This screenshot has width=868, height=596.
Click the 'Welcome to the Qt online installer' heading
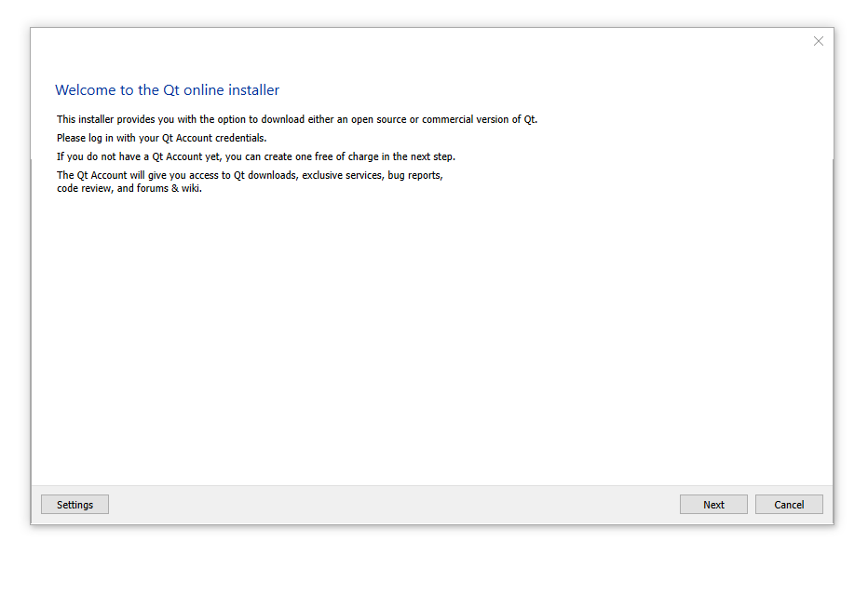pyautogui.click(x=167, y=90)
